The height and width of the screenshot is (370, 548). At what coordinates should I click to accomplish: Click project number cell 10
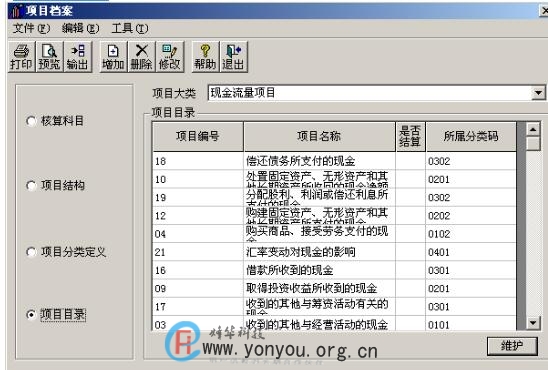(198, 179)
